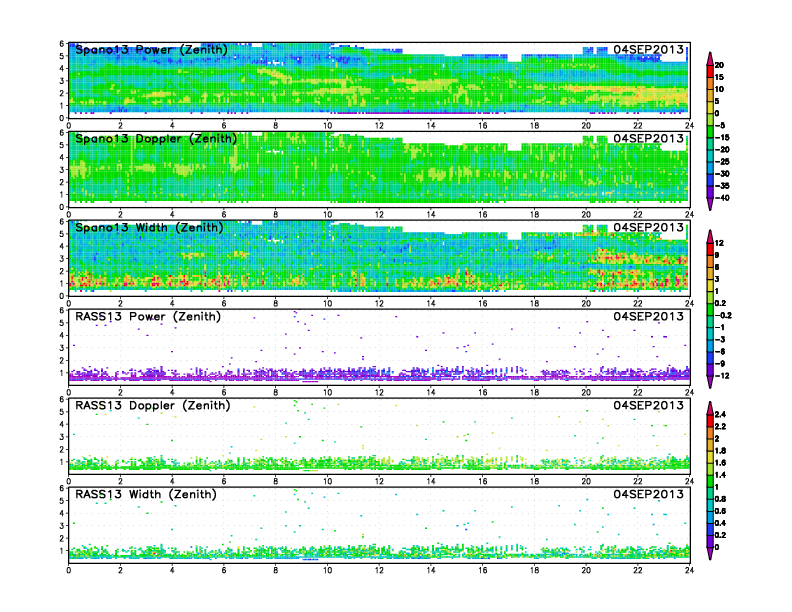Click the 04SEP2013 date in Spano13 Width panel
Viewport: 792px width, 612px height.
click(x=649, y=227)
